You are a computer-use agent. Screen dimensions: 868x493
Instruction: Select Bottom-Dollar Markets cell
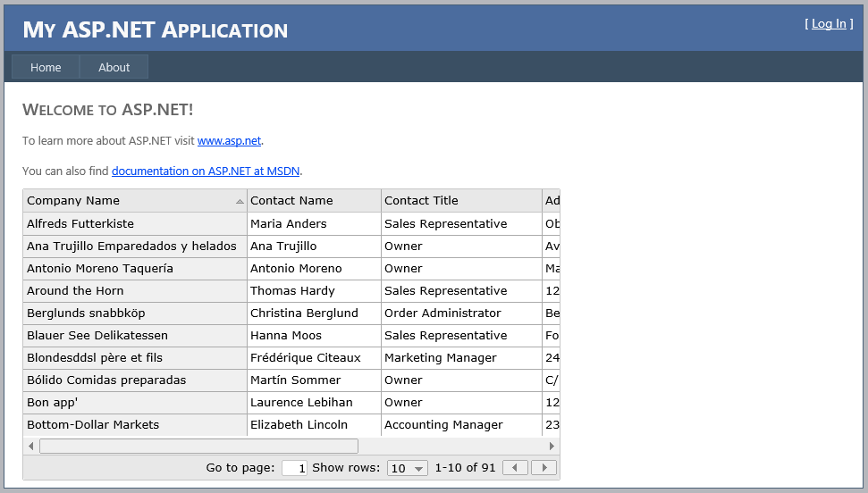click(135, 425)
